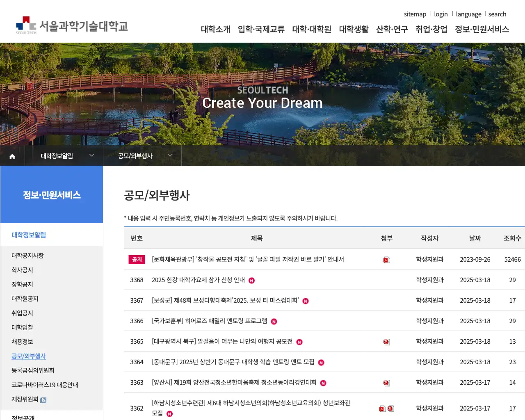This screenshot has width=525, height=420.
Task: Click the search link in header
Action: (497, 14)
